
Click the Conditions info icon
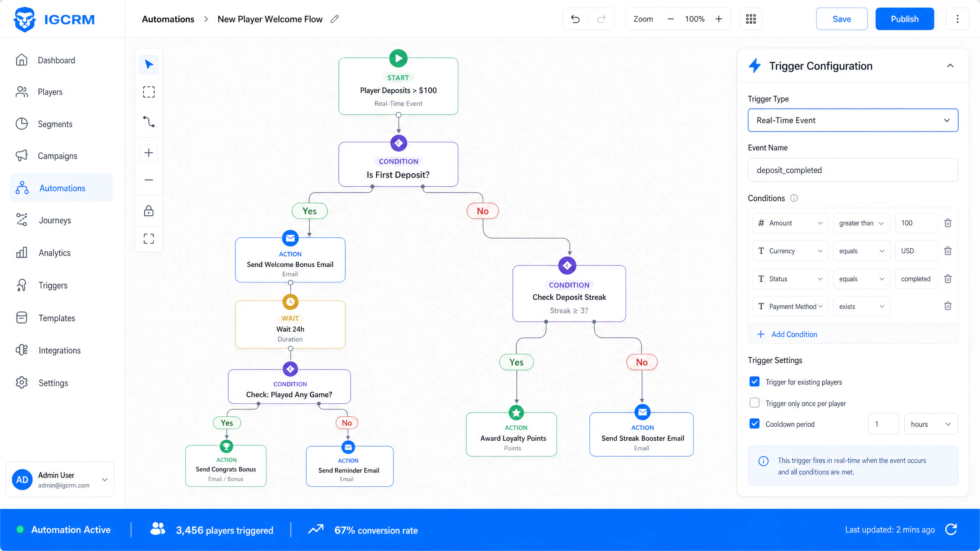pos(794,198)
